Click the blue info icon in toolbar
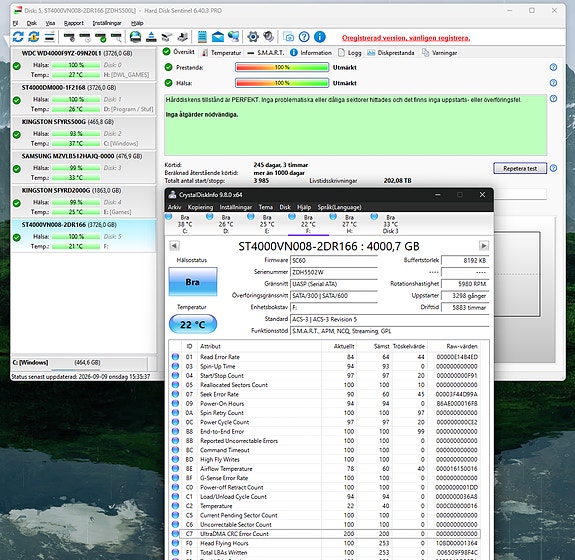The width and height of the screenshot is (575, 560). [319, 37]
